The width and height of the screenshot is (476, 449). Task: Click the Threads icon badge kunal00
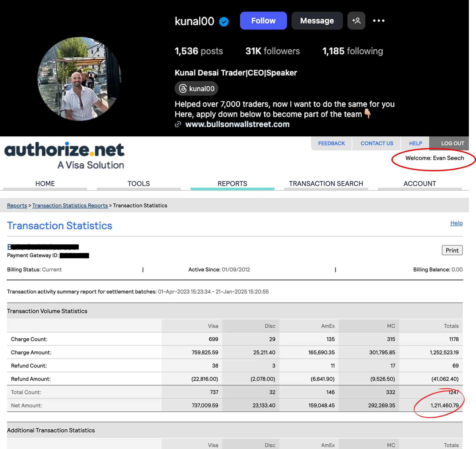[196, 89]
